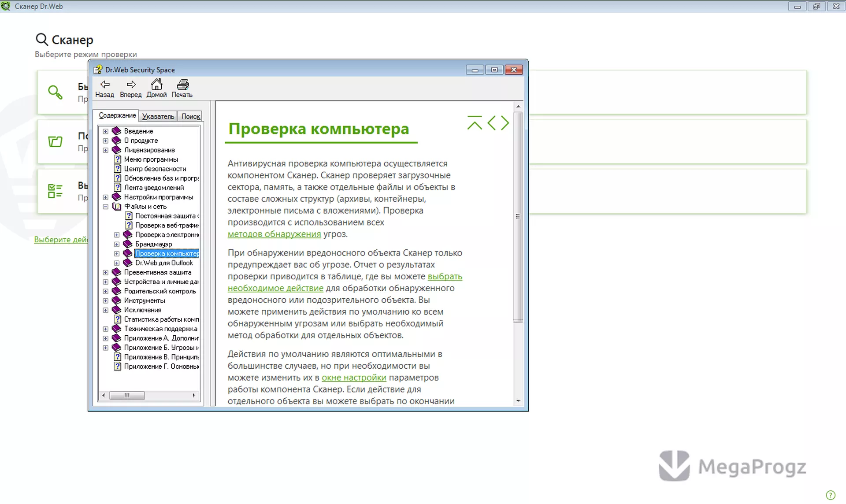
Task: Follow the методов обнаружения link
Action: click(274, 234)
